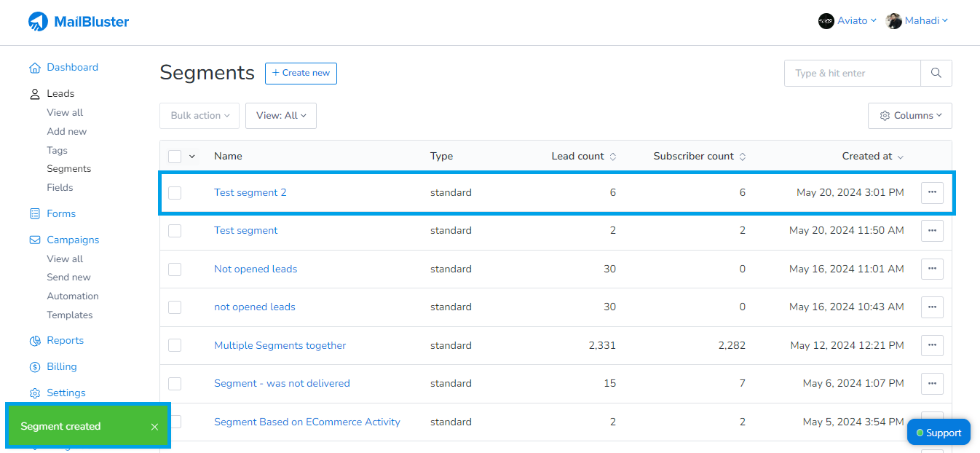Open Billing via the dollar icon
This screenshot has width=980, height=453.
(x=35, y=366)
